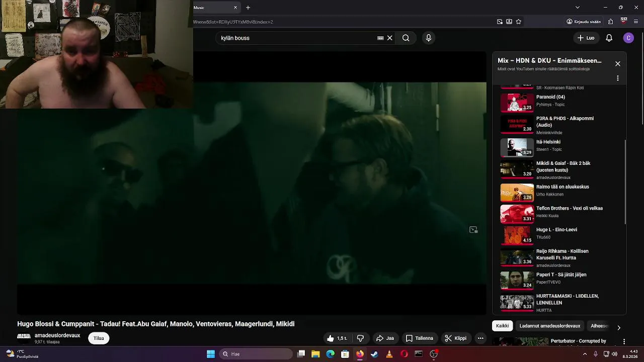Open Opera browser from taskbar

pos(404,354)
